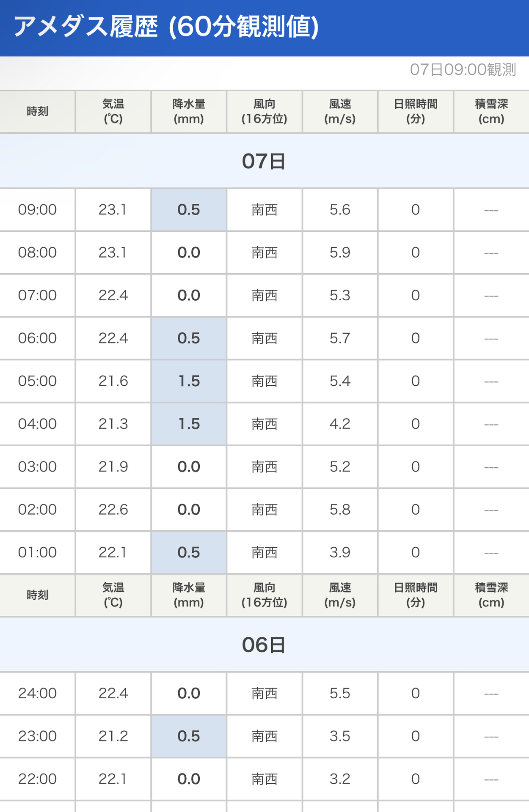Click the first 日照時間 (分) column header
Viewport: 529px width, 812px height.
click(416, 112)
